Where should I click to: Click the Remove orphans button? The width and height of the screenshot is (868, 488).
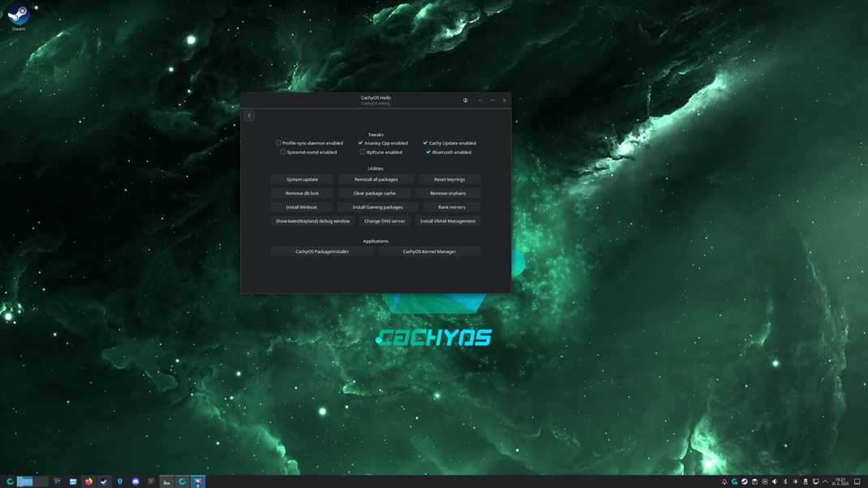click(448, 193)
